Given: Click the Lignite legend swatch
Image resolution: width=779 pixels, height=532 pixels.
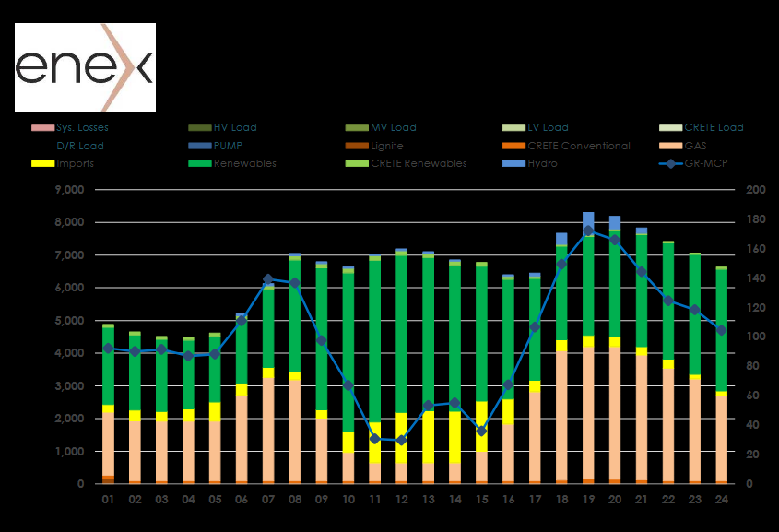Looking at the screenshot, I should coord(356,146).
